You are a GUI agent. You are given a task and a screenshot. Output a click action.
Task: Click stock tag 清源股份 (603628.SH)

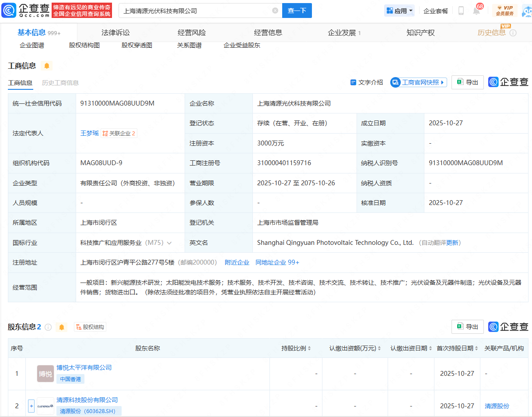89,411
